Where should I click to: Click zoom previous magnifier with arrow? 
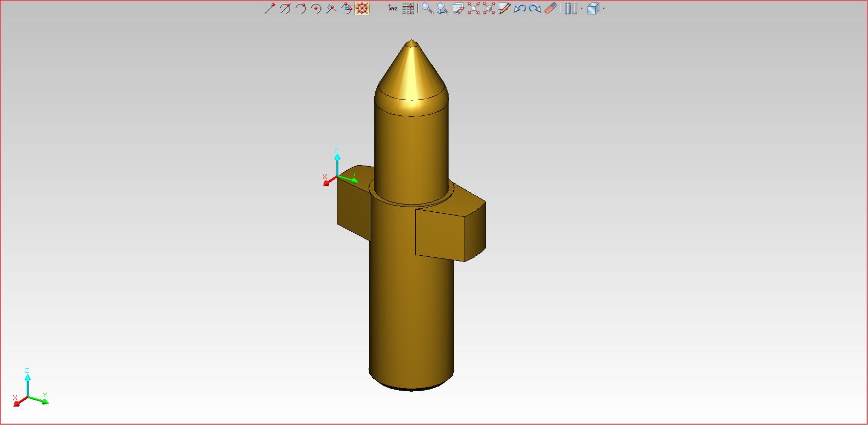tap(442, 8)
